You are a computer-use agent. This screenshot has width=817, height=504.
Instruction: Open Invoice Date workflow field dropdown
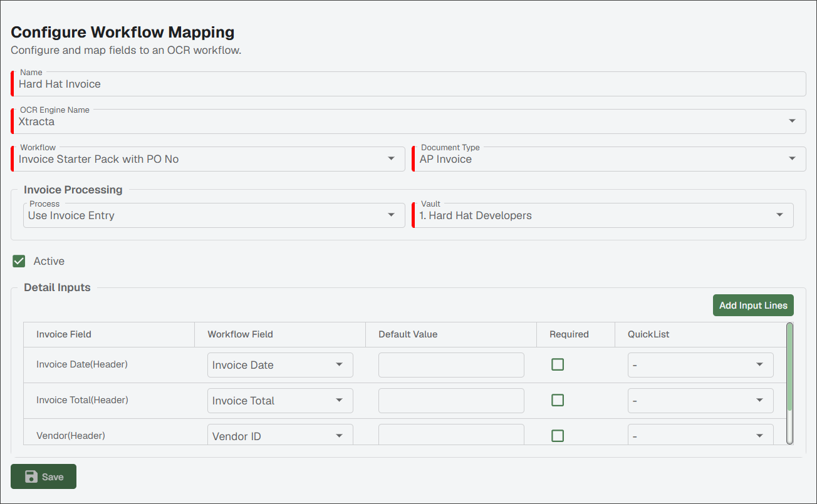coord(280,365)
